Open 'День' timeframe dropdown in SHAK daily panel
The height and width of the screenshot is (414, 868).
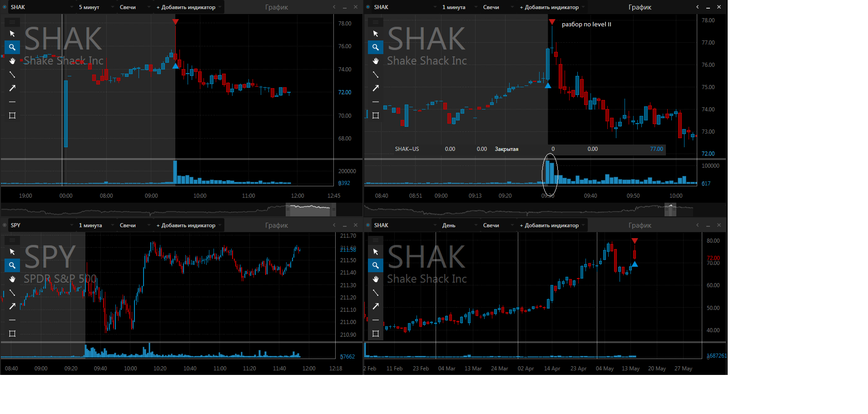(459, 225)
